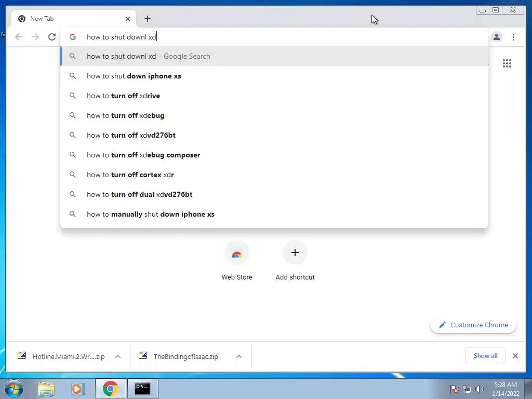
Task: Choose "how to shut downl xd - Google Search"
Action: click(x=274, y=56)
